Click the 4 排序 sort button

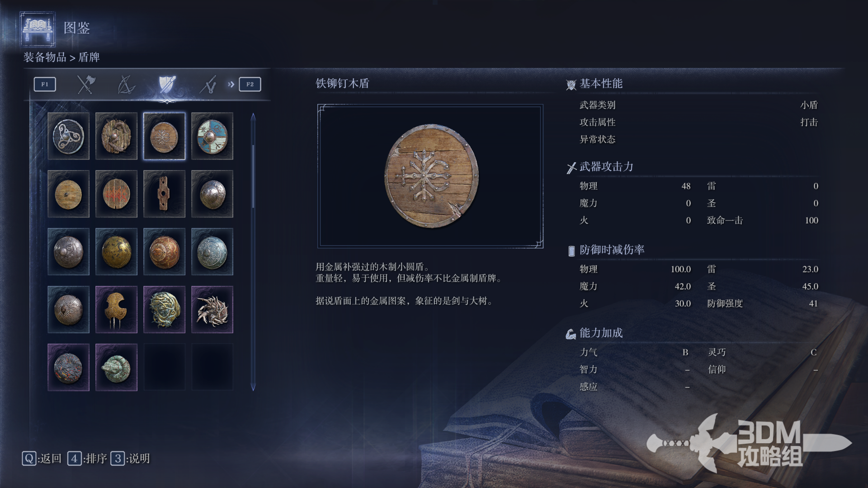tap(87, 459)
